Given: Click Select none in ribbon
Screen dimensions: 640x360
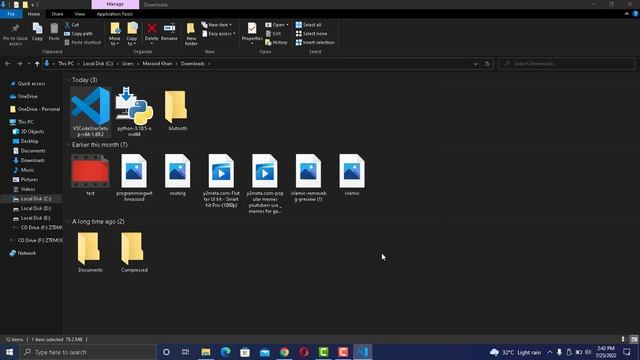Looking at the screenshot, I should point(311,33).
